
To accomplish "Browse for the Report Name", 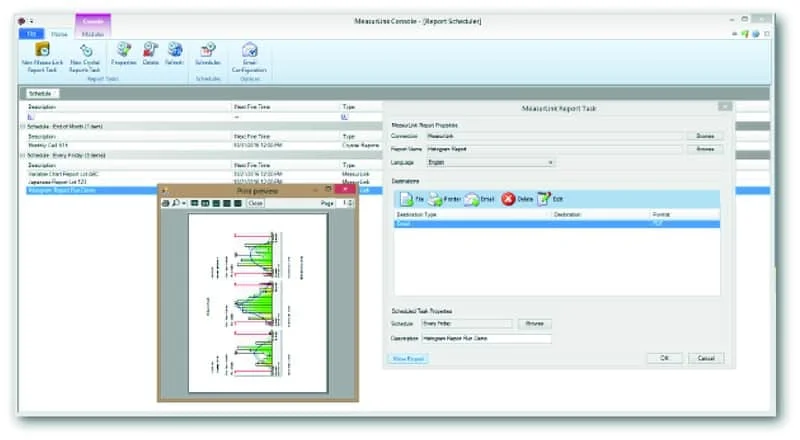I will (x=705, y=149).
